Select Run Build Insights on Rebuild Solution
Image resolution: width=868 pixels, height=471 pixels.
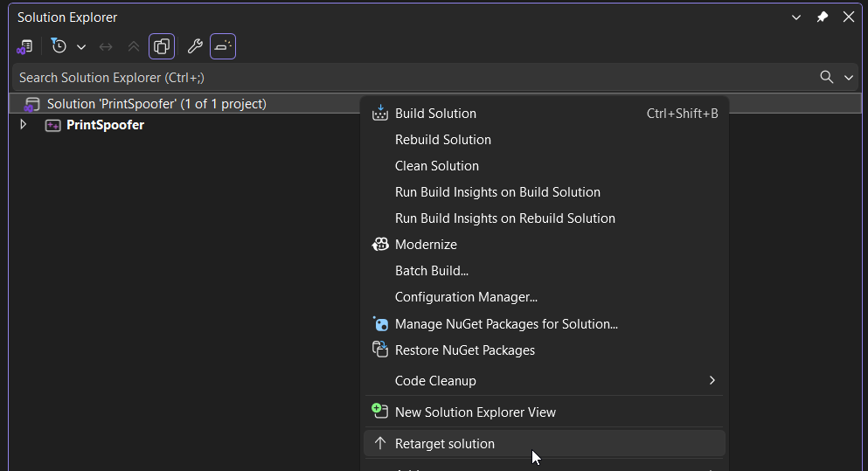tap(545, 218)
